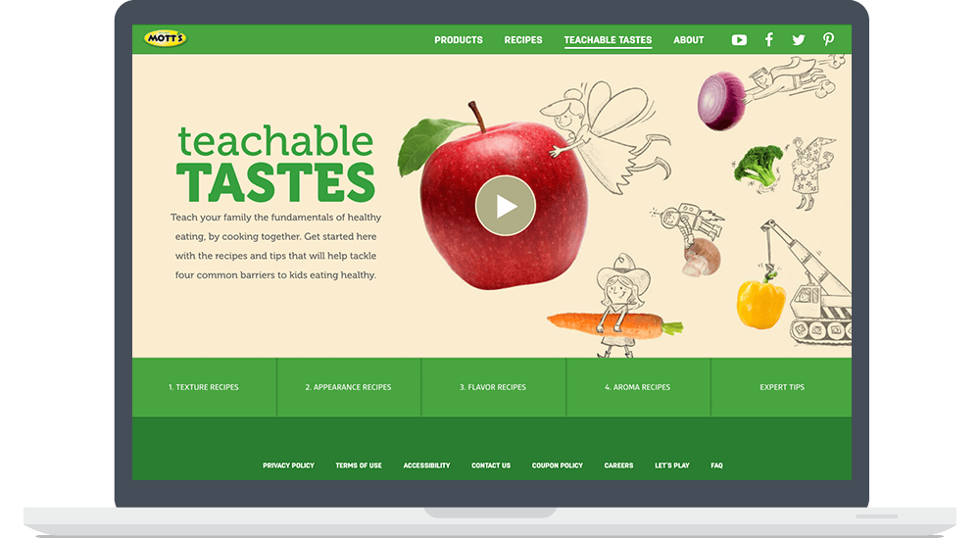980x538 pixels.
Task: Open the Products menu item
Action: point(459,40)
